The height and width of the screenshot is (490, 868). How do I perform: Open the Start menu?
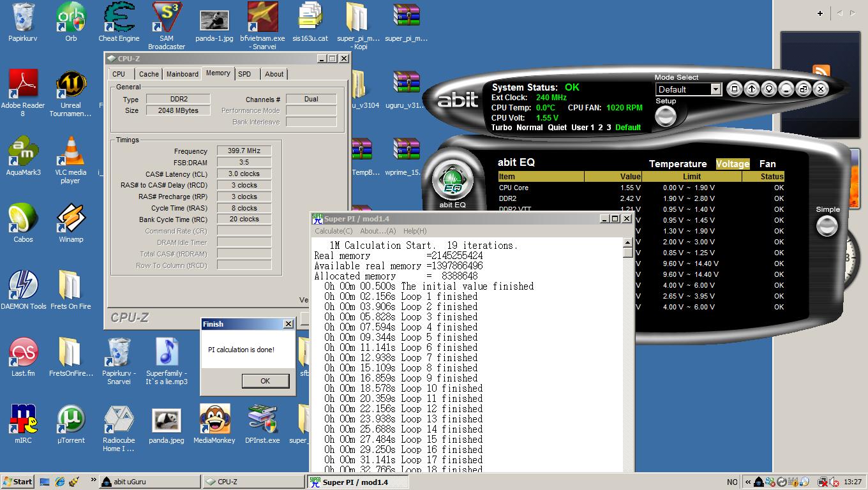pos(18,482)
